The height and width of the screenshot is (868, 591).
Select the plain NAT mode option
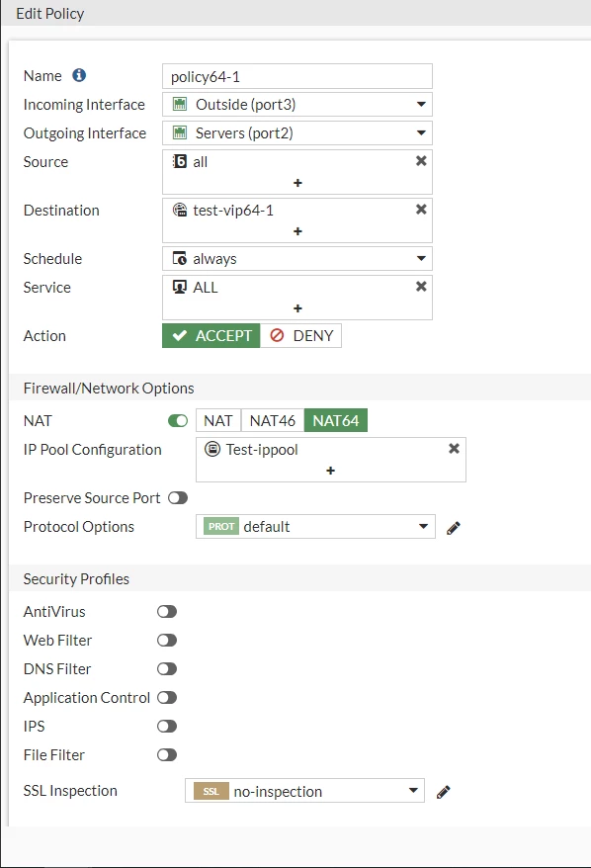[x=218, y=421]
